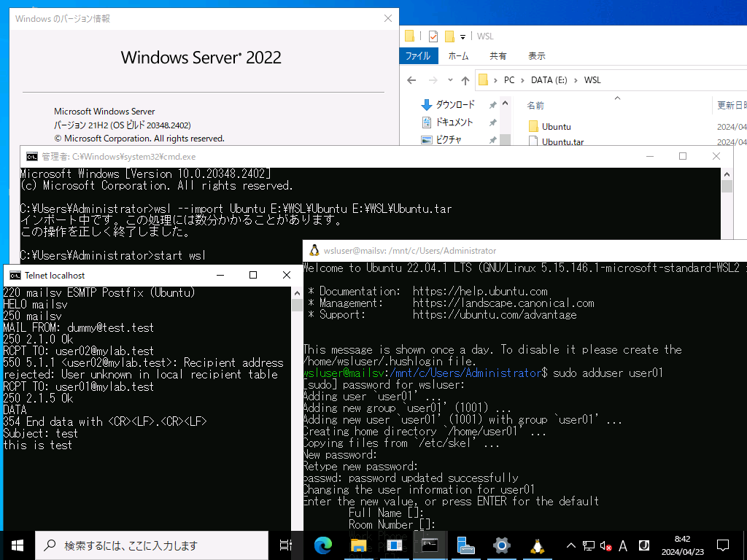Open the Ubuntu WSL icon on the taskbar
Screen dimensions: 747x560
[536, 544]
